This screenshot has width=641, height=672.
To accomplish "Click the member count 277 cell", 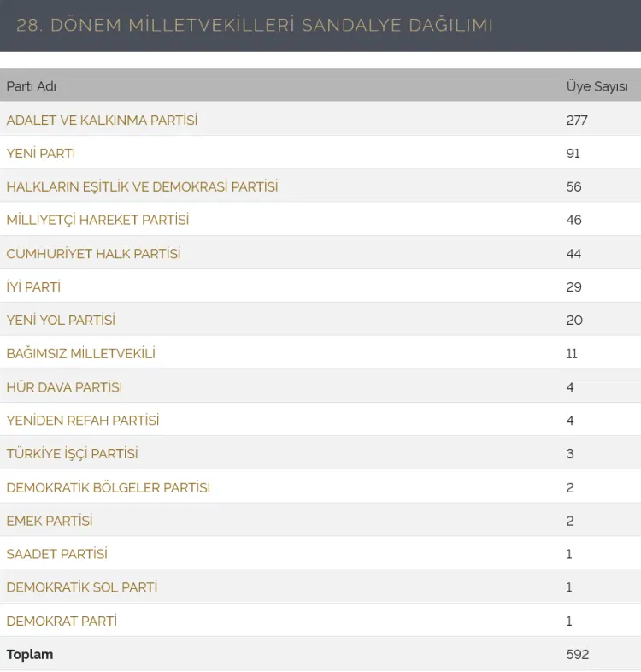I will click(577, 121).
